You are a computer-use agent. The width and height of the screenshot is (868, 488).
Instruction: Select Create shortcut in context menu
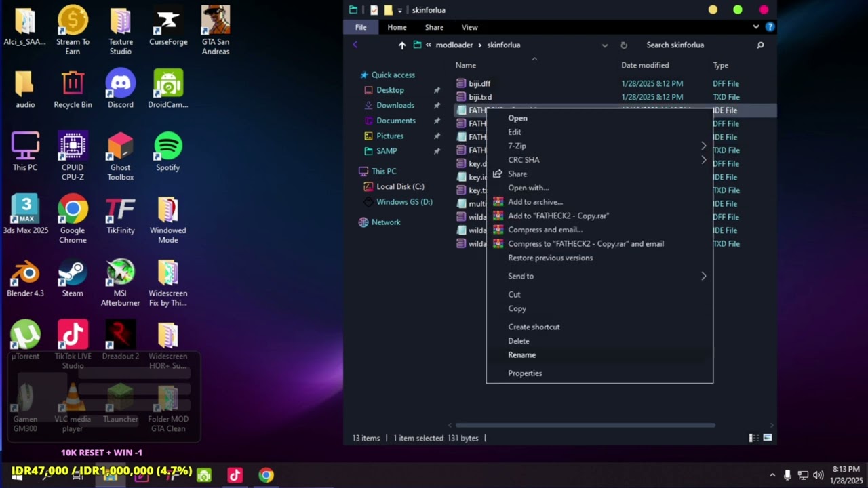599,327
